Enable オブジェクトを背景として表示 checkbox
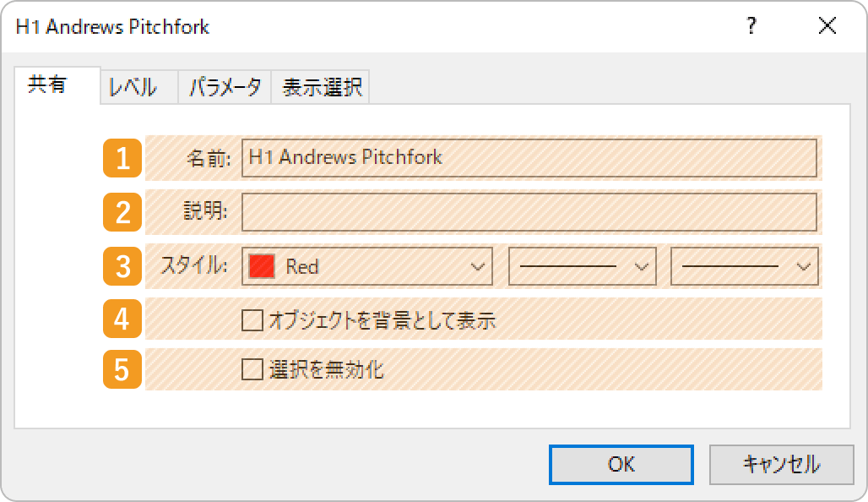This screenshot has width=868, height=502. point(252,320)
